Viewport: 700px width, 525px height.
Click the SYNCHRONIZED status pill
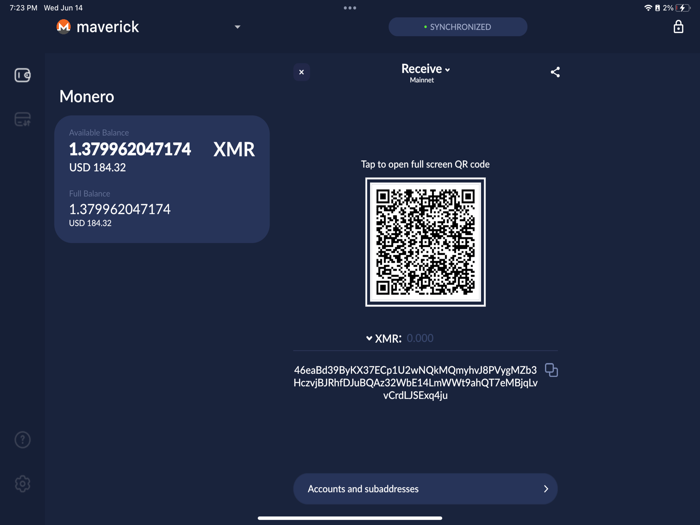pyautogui.click(x=458, y=27)
